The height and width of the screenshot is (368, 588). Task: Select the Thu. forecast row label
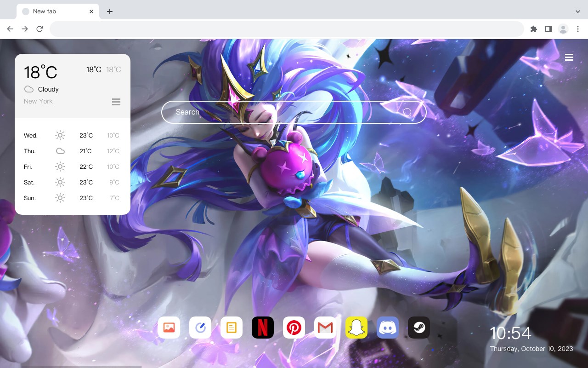click(x=30, y=151)
